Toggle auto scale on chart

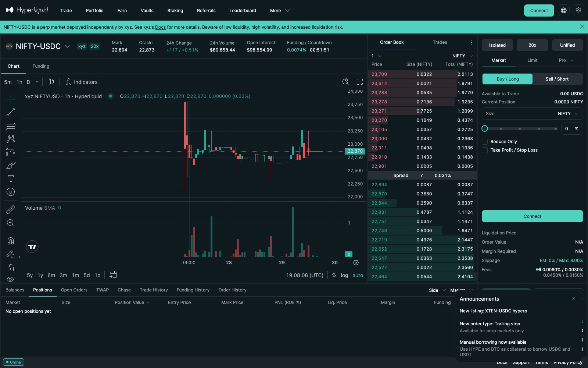pos(358,275)
